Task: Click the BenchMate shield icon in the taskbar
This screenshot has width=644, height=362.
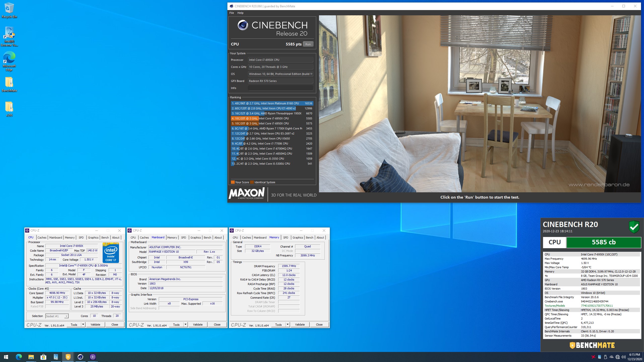Action: pyautogui.click(x=68, y=357)
